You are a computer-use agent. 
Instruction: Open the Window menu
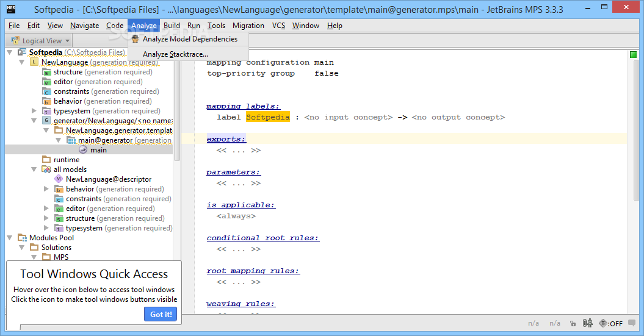pos(306,26)
